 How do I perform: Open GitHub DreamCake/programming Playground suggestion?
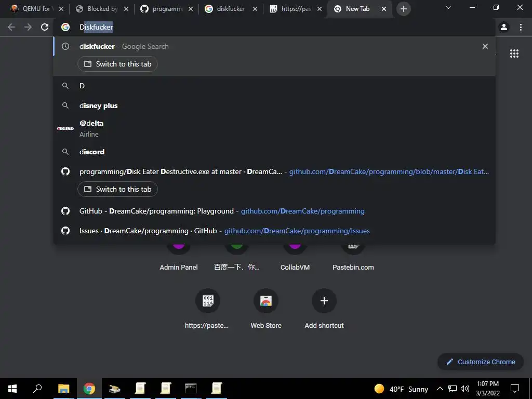coord(274,211)
